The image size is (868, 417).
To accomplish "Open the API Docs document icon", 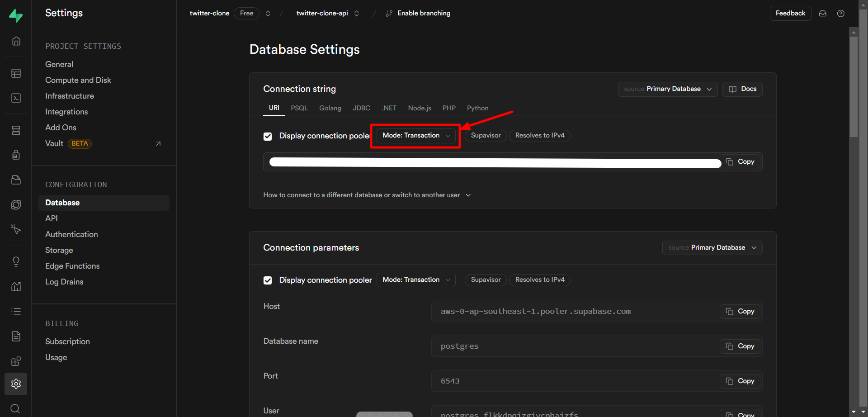I will click(16, 336).
